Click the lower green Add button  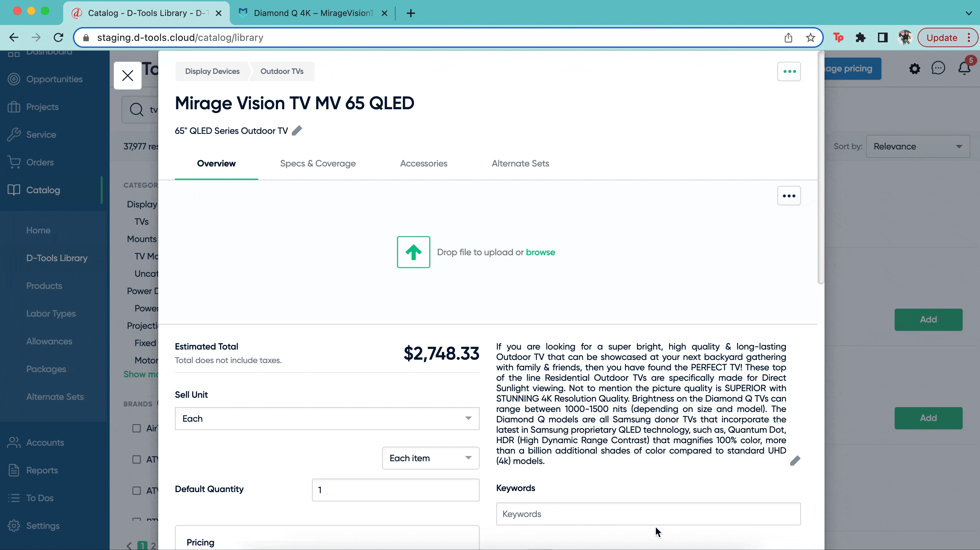pos(928,418)
